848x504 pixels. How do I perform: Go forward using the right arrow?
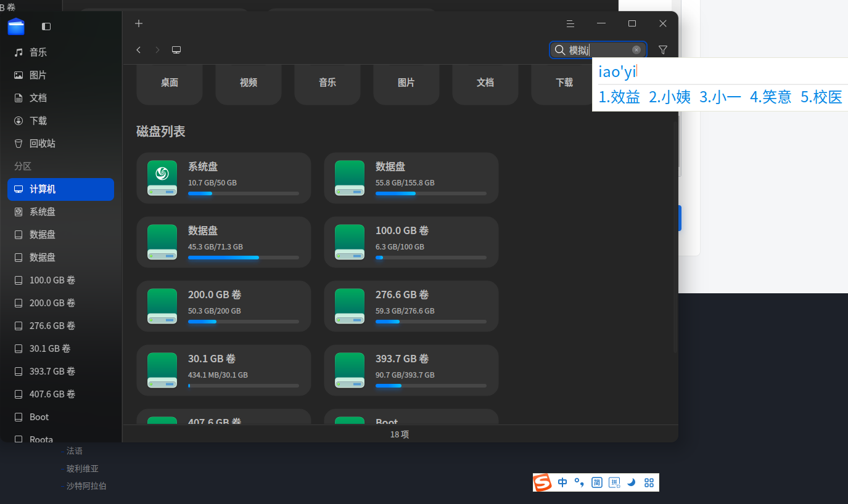pyautogui.click(x=157, y=50)
